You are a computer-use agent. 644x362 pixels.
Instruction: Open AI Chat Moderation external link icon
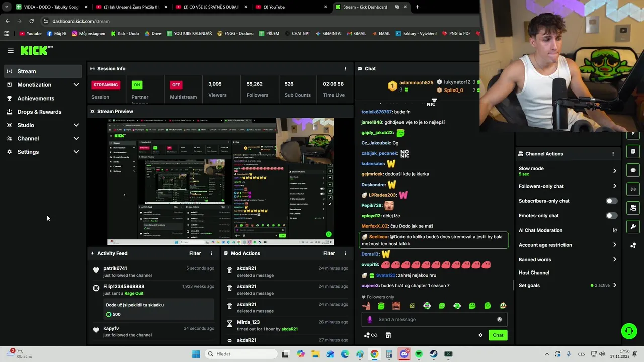pos(614,230)
